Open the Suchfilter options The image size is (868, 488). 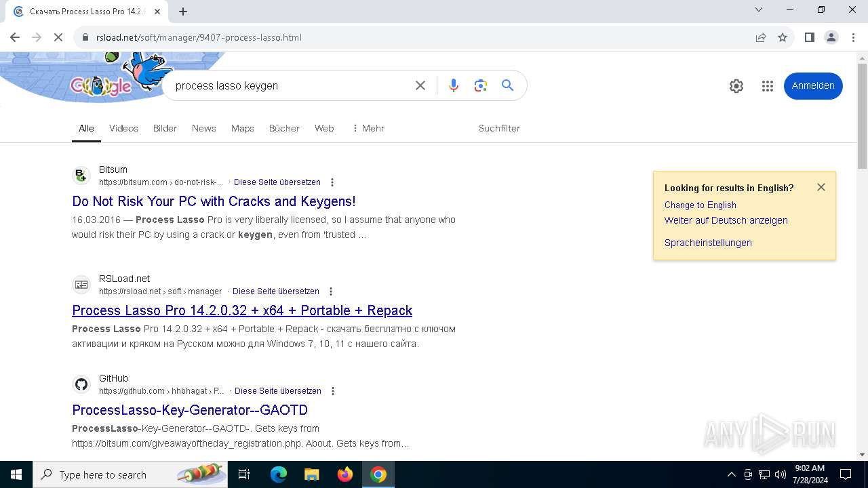499,128
